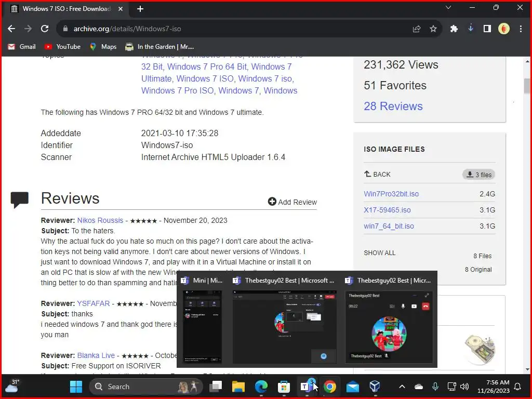The image size is (532, 399).
Task: Open the Windows Start menu
Action: tap(76, 387)
